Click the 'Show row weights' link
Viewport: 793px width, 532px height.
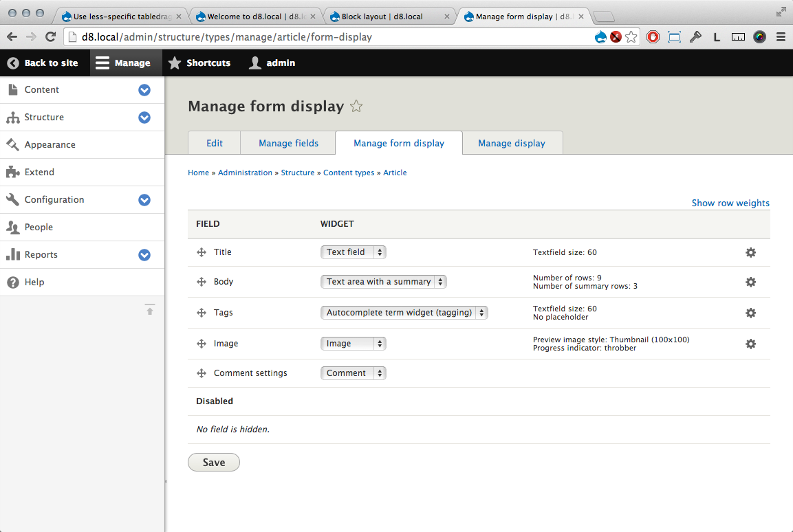[x=730, y=203]
